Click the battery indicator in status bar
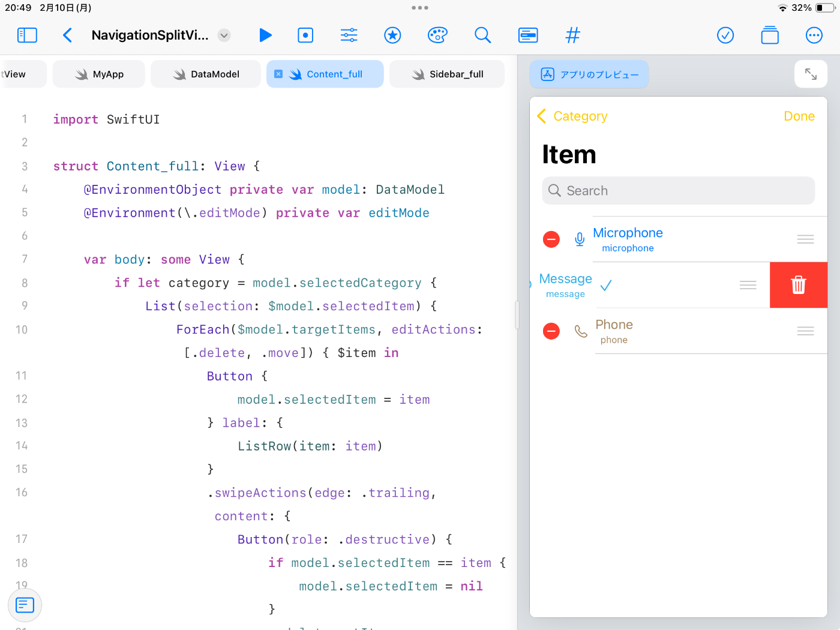Screen dimensions: 840x630 tap(825, 8)
